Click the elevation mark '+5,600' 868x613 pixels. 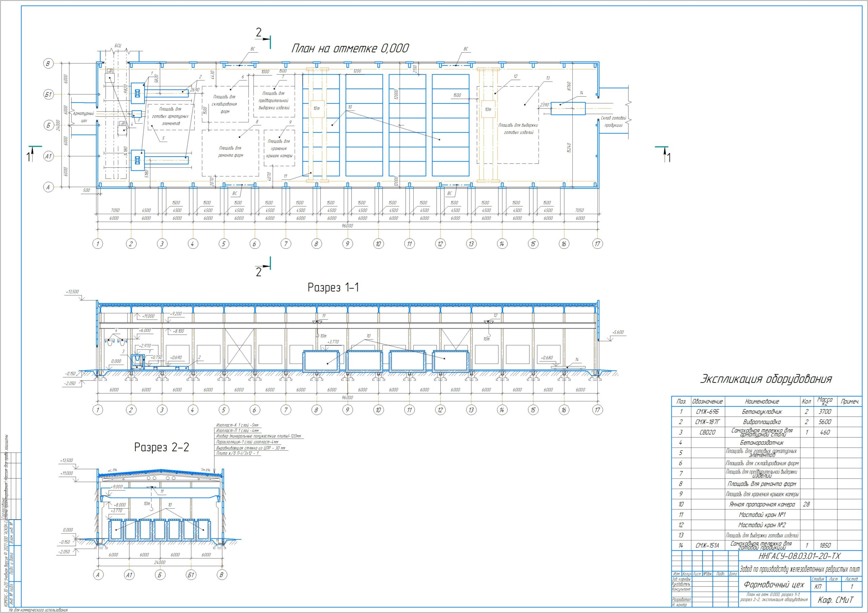[x=617, y=332]
